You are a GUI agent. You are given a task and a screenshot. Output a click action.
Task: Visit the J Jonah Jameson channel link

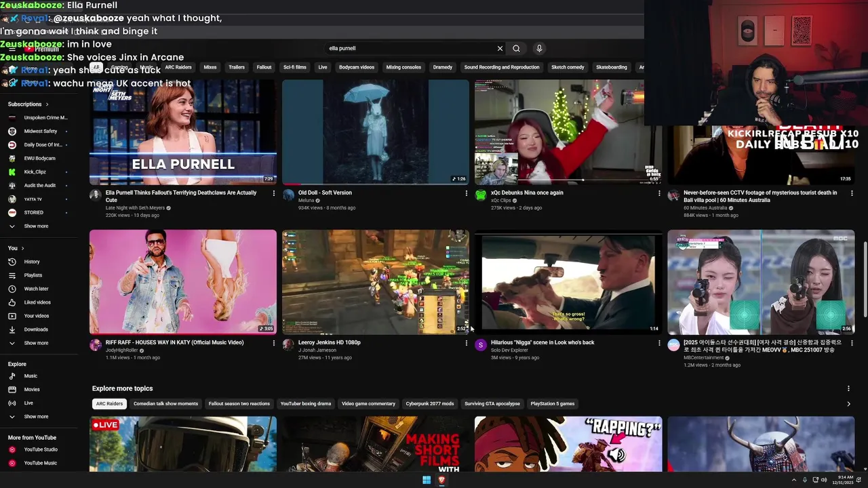[317, 350]
